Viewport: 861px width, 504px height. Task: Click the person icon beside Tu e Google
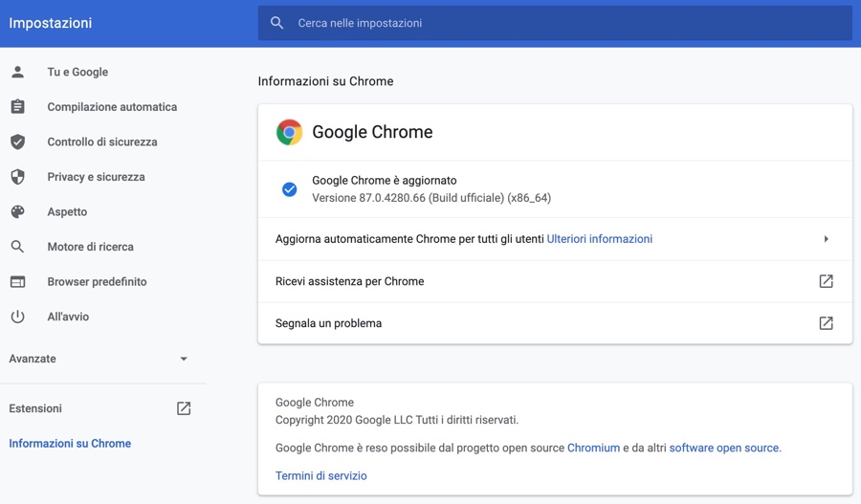(17, 72)
